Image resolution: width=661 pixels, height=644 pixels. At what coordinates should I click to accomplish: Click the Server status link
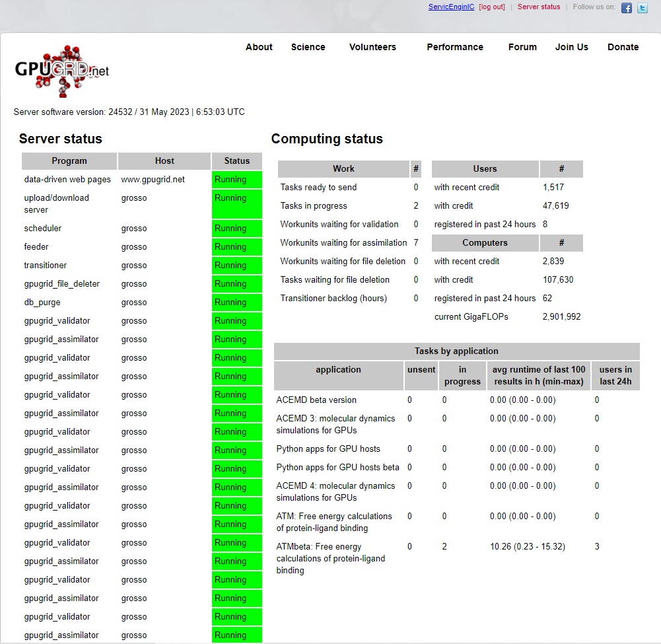(538, 7)
